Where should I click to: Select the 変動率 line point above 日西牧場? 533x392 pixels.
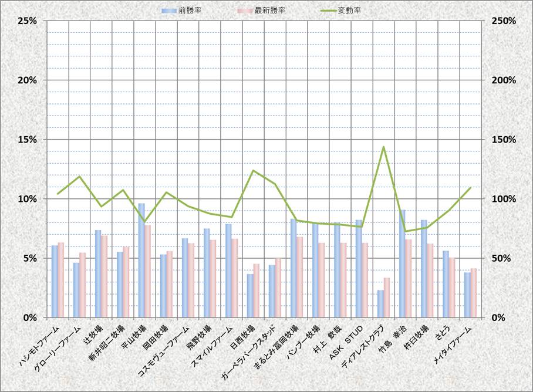(253, 171)
